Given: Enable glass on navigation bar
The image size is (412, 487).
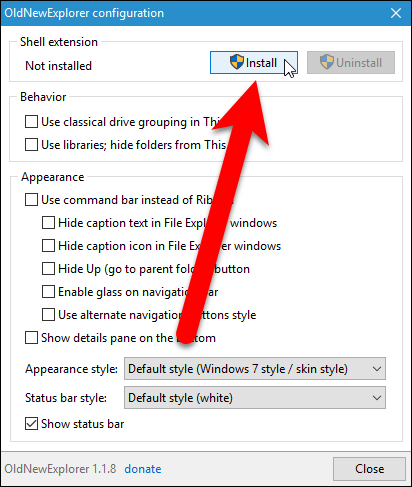Looking at the screenshot, I should [x=48, y=292].
